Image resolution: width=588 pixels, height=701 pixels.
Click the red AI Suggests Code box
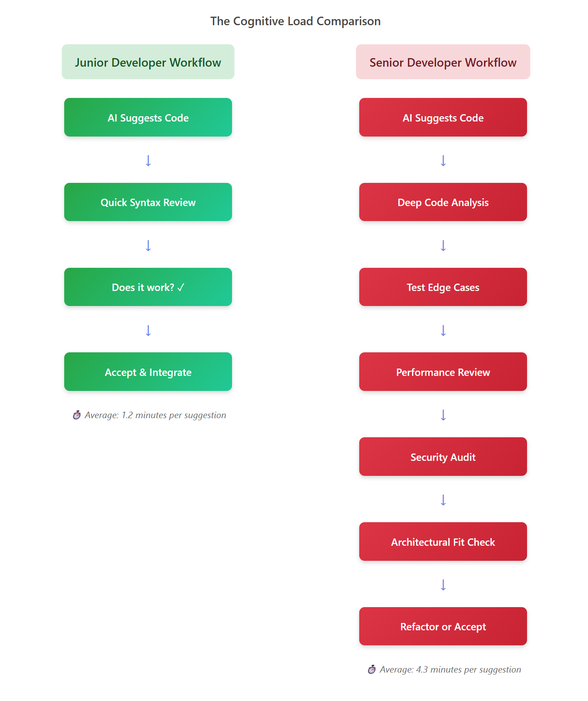[443, 117]
